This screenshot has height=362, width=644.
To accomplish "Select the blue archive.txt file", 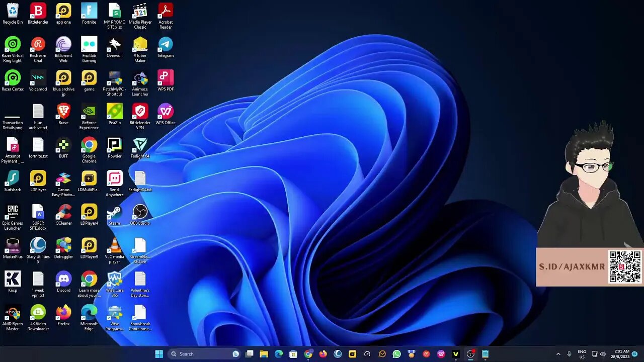I will tap(38, 117).
